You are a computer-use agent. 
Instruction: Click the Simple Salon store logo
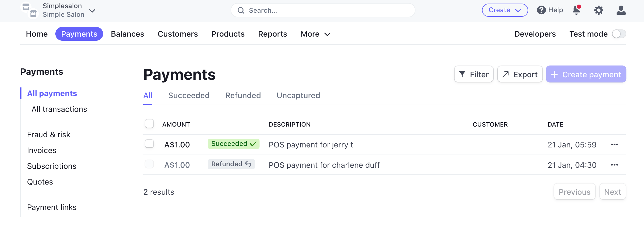click(29, 10)
